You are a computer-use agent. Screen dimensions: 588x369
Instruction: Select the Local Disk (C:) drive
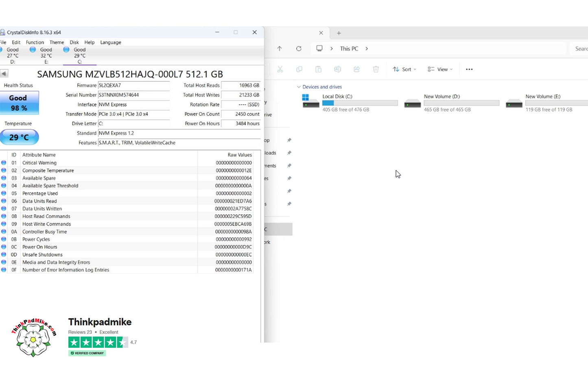coord(350,103)
